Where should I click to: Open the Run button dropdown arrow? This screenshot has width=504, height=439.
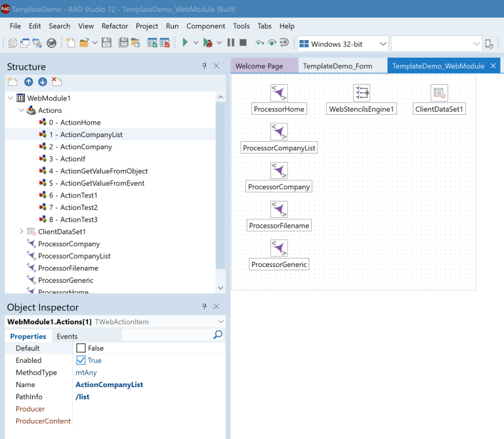tap(196, 43)
